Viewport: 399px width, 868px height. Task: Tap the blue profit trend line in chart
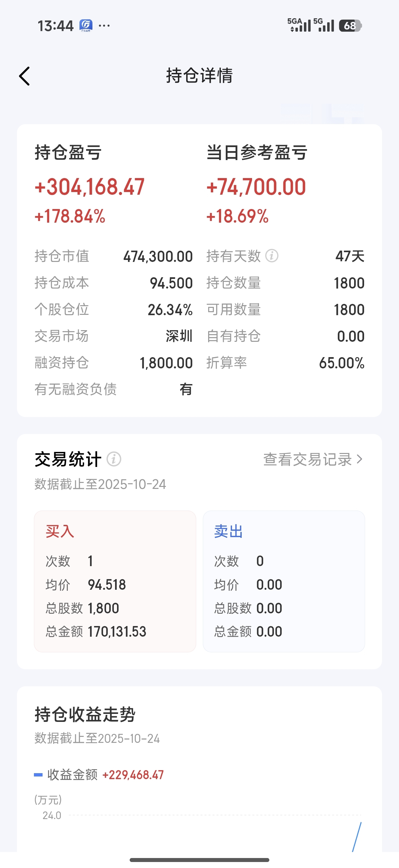[x=357, y=836]
